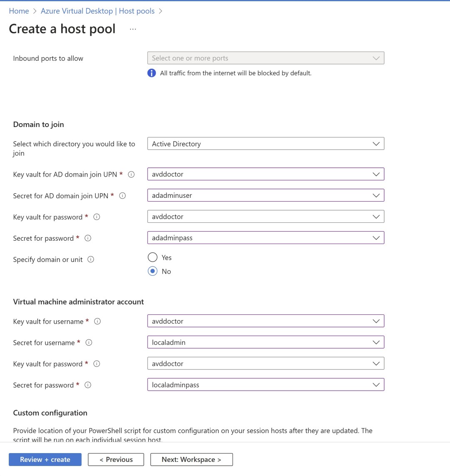The height and width of the screenshot is (476, 450).
Task: Click Review + create button
Action: (45, 459)
